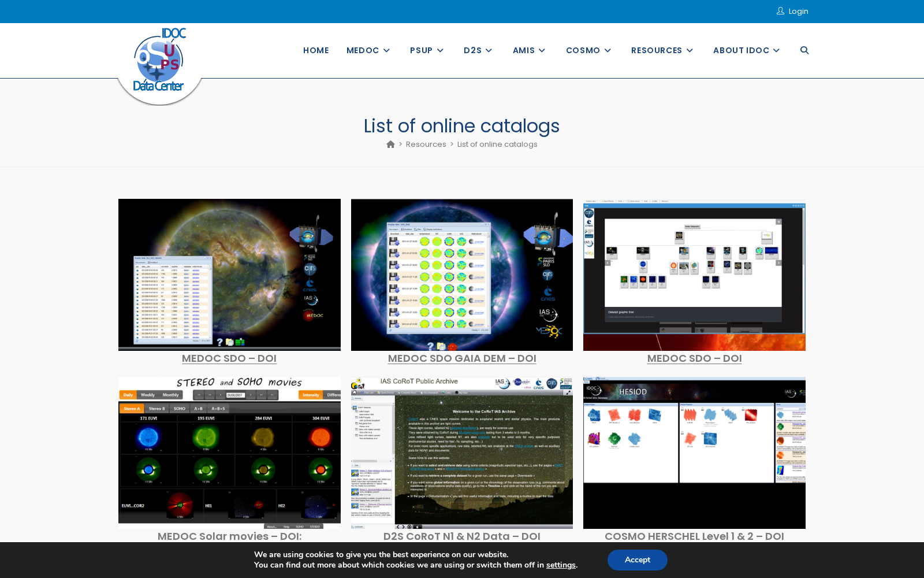Screen dimensions: 924x578
Task: Follow COSMO HERSCHEL Level 1 & 2 link
Action: [x=694, y=536]
